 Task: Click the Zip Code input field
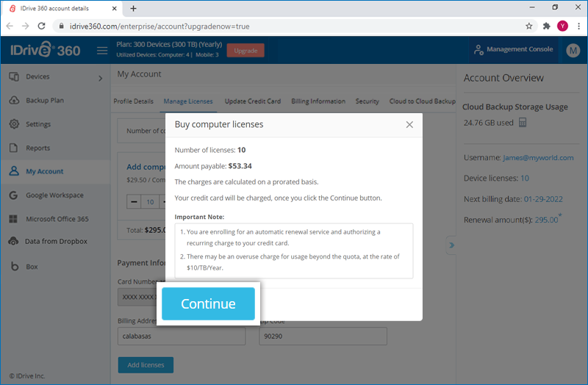click(x=323, y=337)
